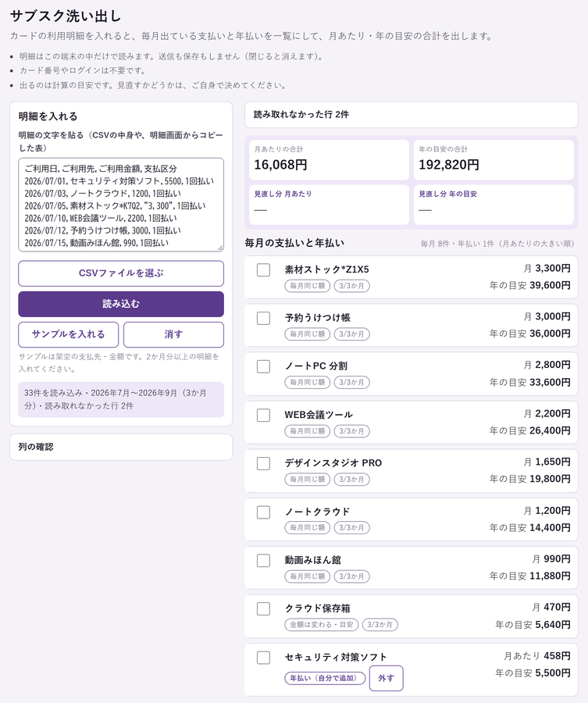Click the 年の目安 26,400円 amount
Image resolution: width=588 pixels, height=703 pixels.
click(529, 431)
